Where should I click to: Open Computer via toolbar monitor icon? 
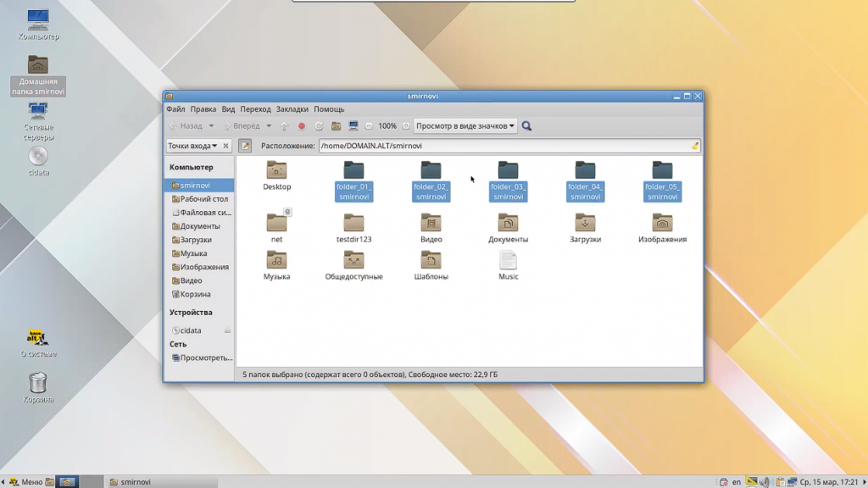(353, 126)
